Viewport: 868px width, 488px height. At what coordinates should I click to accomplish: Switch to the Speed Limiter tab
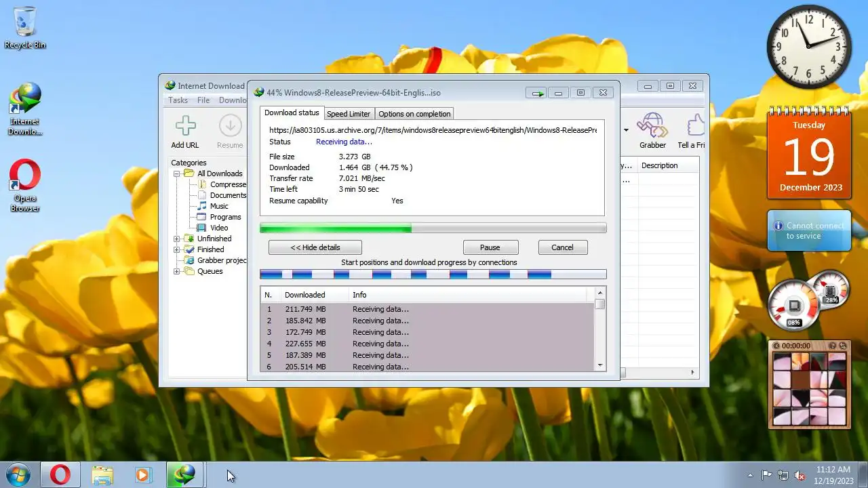349,114
